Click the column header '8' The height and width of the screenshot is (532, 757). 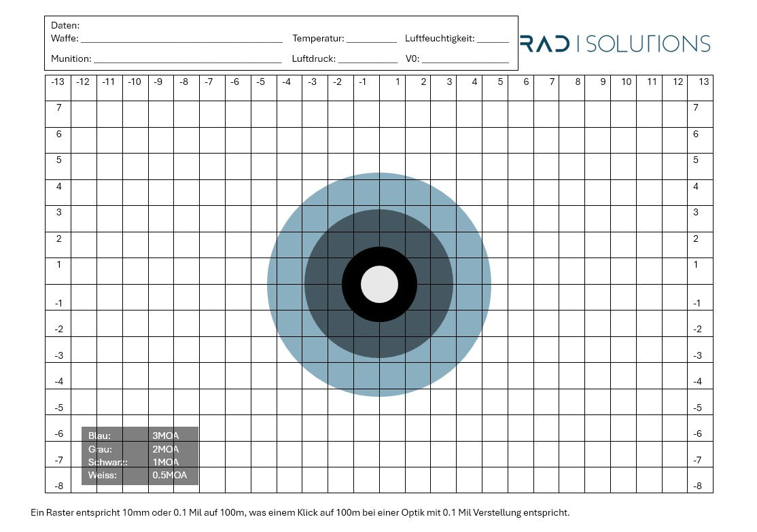578,82
